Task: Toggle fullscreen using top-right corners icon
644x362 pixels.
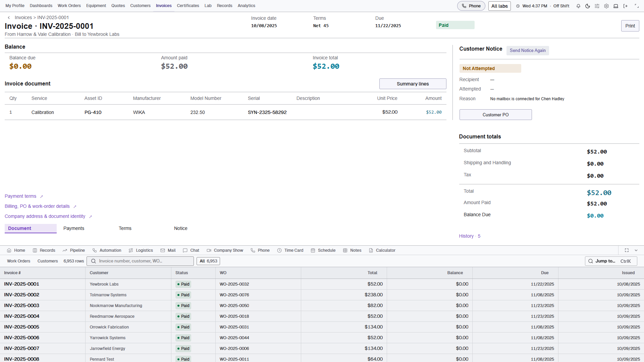Action: pyautogui.click(x=637, y=6)
